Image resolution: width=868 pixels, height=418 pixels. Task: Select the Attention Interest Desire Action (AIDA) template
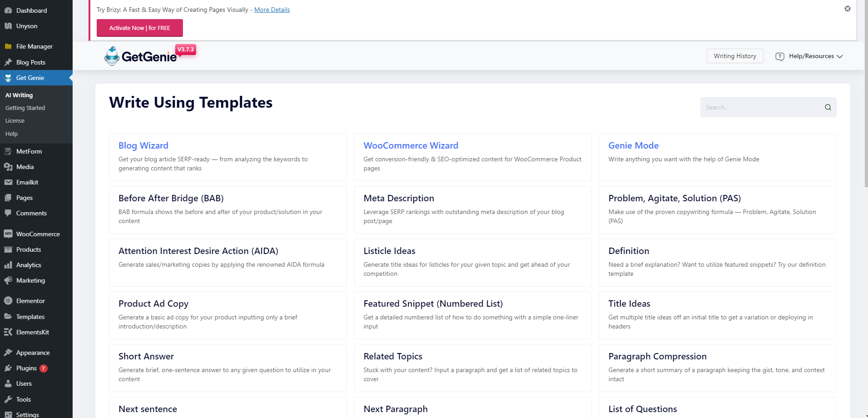pos(228,263)
